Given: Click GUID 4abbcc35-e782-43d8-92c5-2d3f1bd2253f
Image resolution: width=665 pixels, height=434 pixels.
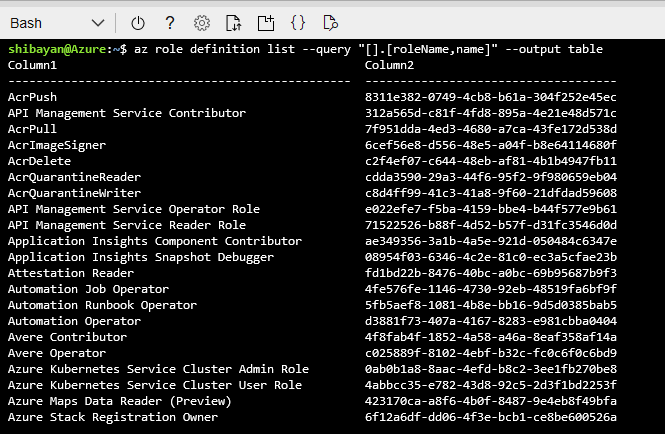Looking at the screenshot, I should 491,385.
